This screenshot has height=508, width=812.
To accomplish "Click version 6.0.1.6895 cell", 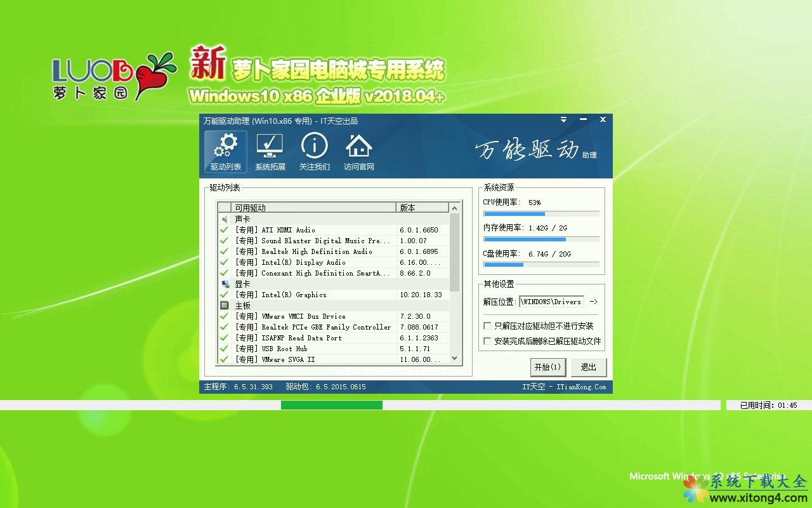I will pos(419,251).
